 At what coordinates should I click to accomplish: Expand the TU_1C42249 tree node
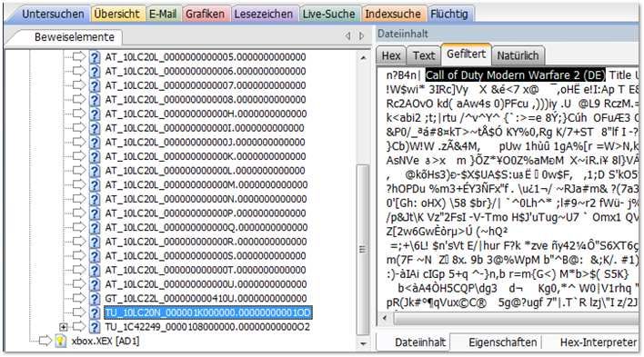pos(64,327)
